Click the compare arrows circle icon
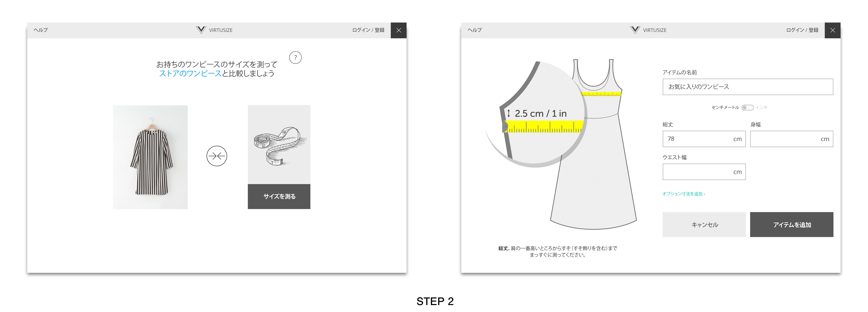This screenshot has width=868, height=312. tap(217, 156)
